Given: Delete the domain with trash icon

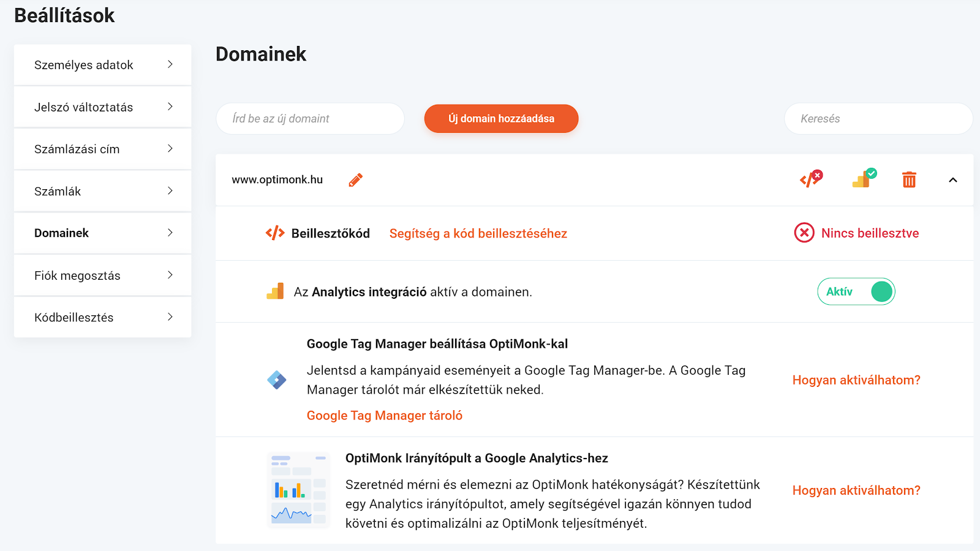Looking at the screenshot, I should coord(909,179).
